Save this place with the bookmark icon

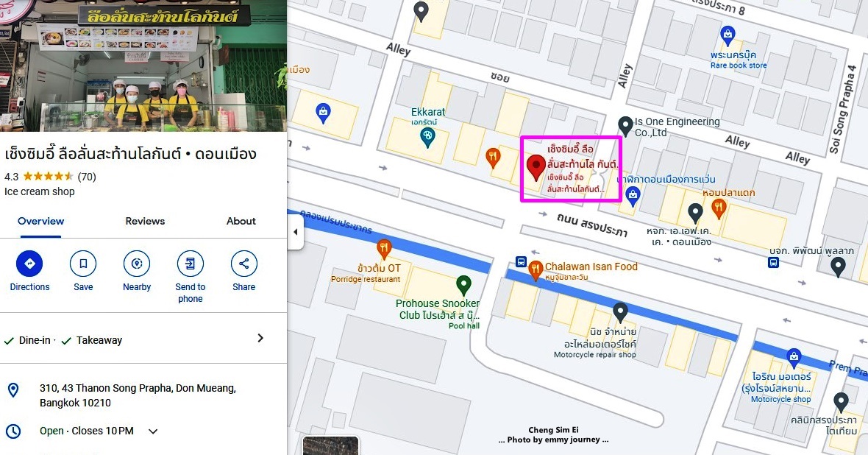(x=83, y=264)
